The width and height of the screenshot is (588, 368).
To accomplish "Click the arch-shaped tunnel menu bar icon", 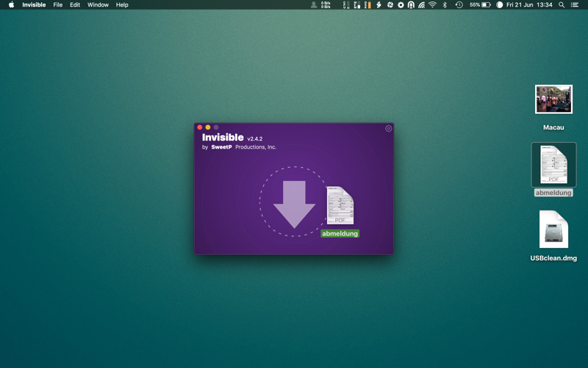I will point(412,5).
